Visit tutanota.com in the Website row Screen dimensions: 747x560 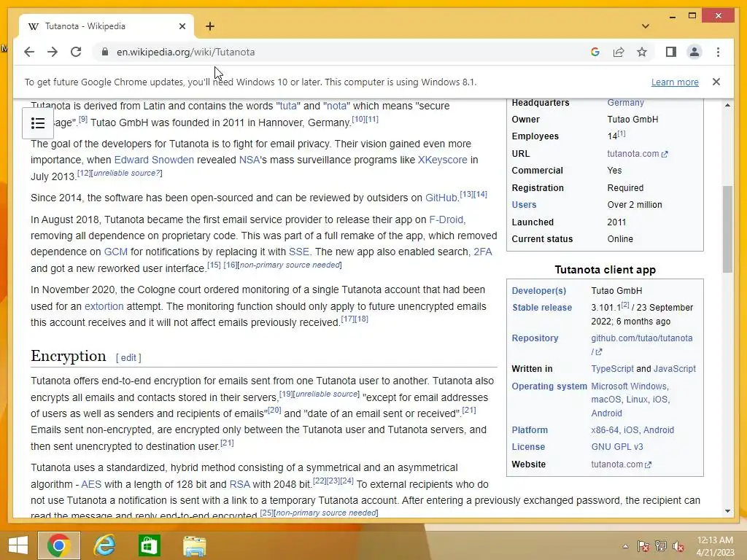click(622, 464)
